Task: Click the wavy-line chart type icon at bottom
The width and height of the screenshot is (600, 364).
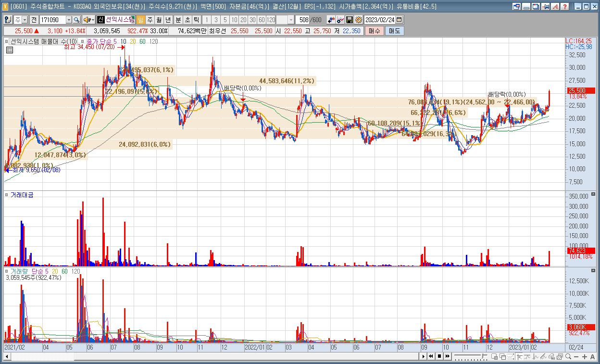Action: 527,356
